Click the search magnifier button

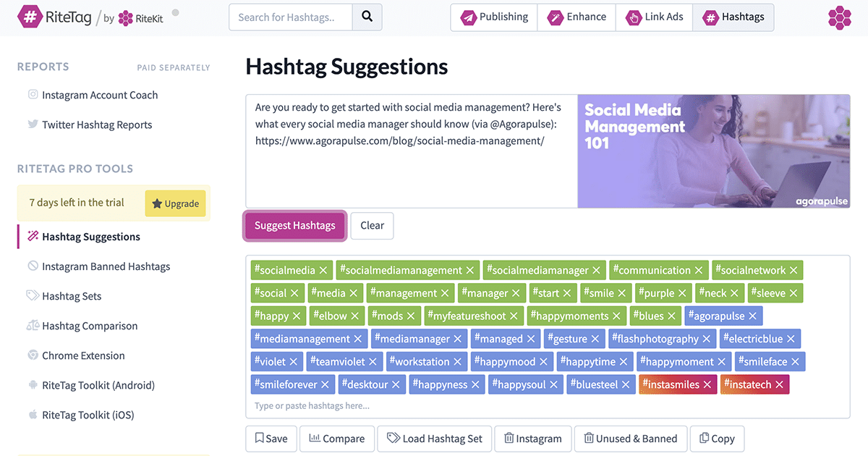(367, 17)
